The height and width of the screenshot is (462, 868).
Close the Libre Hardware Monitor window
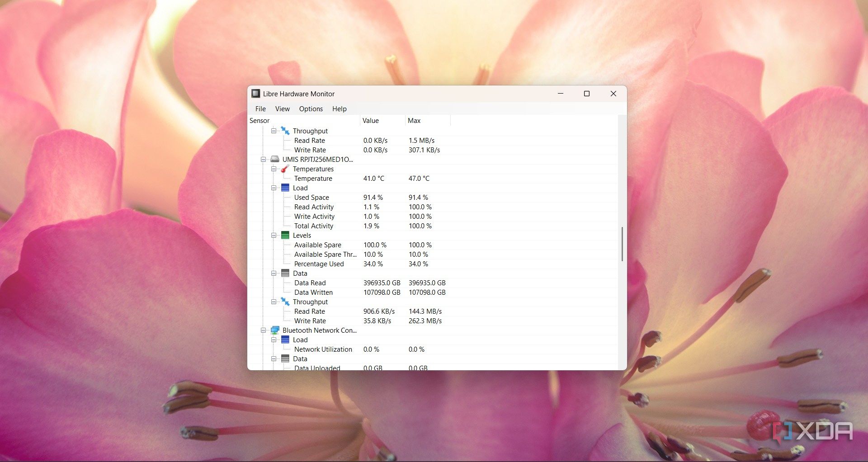(613, 94)
